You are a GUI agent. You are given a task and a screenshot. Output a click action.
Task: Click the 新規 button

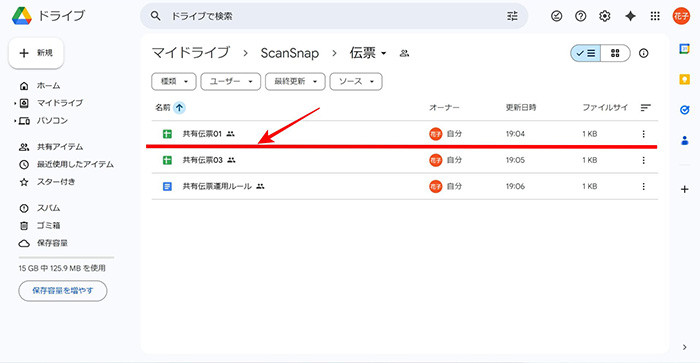[x=36, y=53]
